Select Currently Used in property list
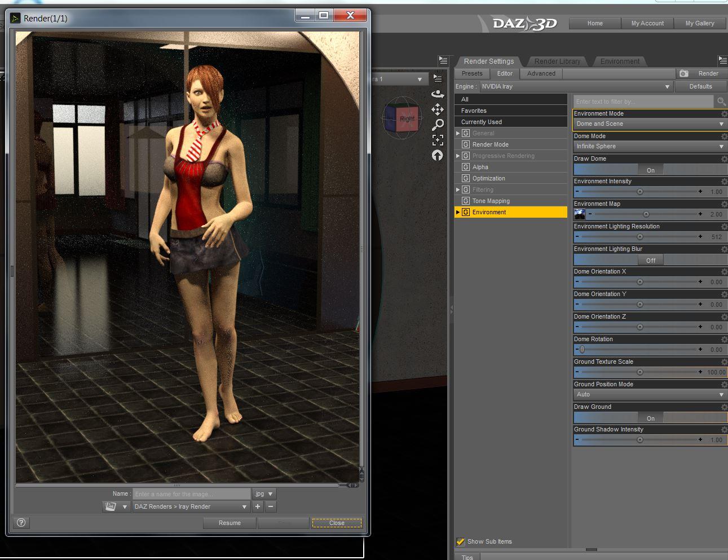728x560 pixels. [511, 122]
